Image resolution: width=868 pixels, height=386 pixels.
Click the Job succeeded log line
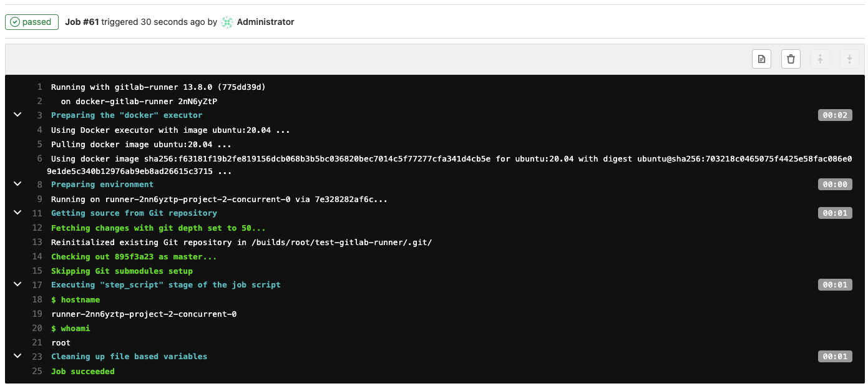tap(83, 372)
